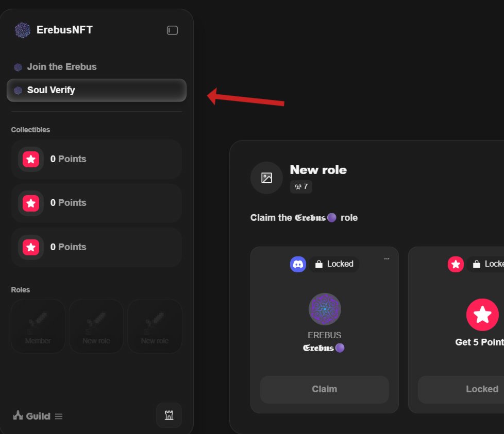Click the small star icon on points card
This screenshot has height=434, width=504.
point(456,264)
